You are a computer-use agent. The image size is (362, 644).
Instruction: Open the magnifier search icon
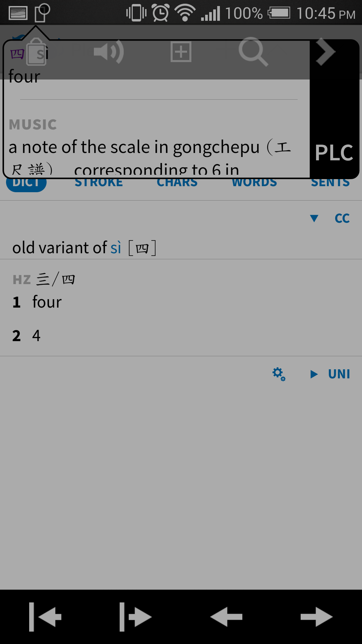(x=253, y=52)
